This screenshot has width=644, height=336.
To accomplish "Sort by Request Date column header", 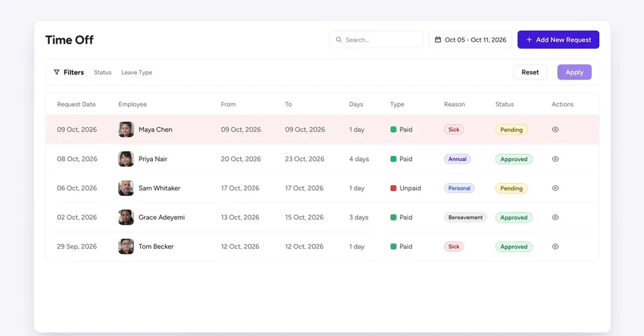I will click(x=76, y=105).
